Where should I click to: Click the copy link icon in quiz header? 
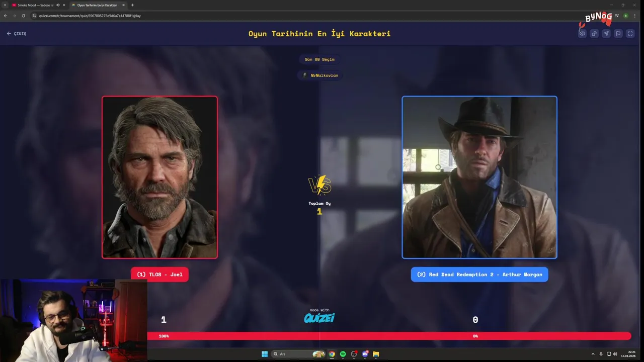(x=594, y=34)
